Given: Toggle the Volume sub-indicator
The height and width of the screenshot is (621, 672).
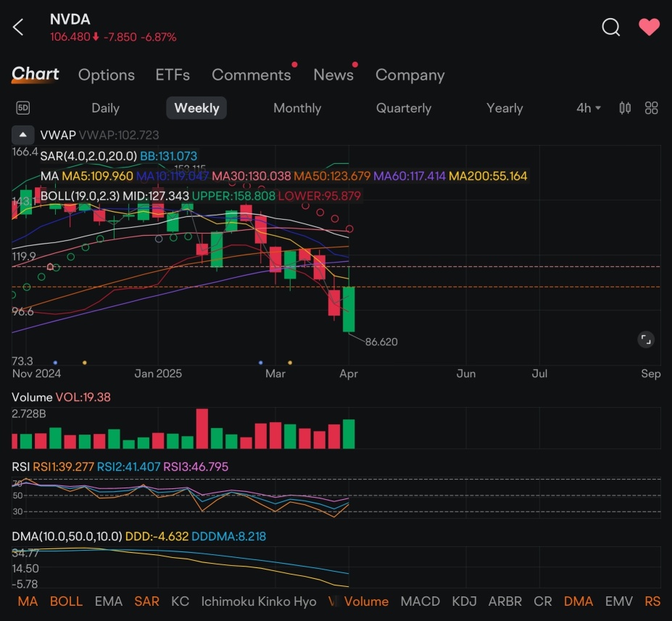Looking at the screenshot, I should tap(366, 601).
